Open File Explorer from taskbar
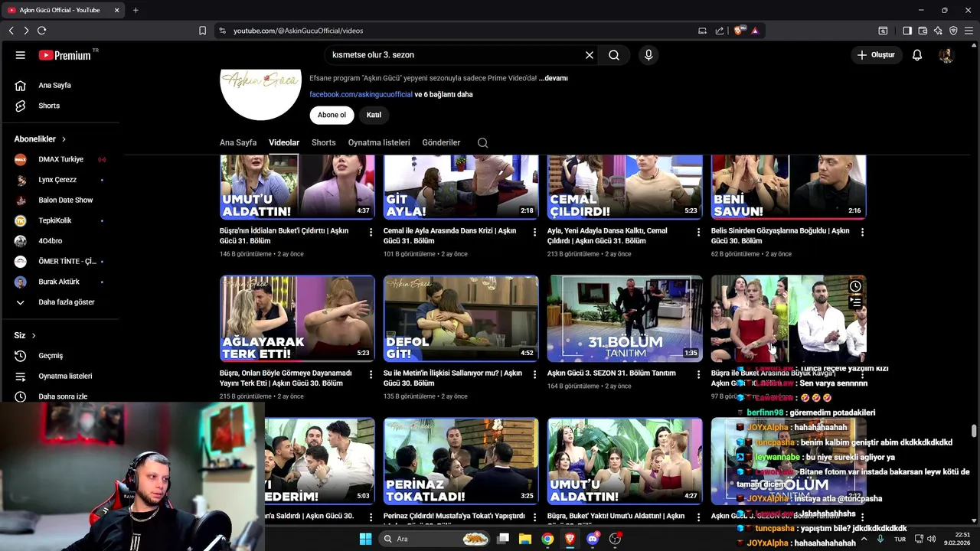980x551 pixels. click(525, 539)
